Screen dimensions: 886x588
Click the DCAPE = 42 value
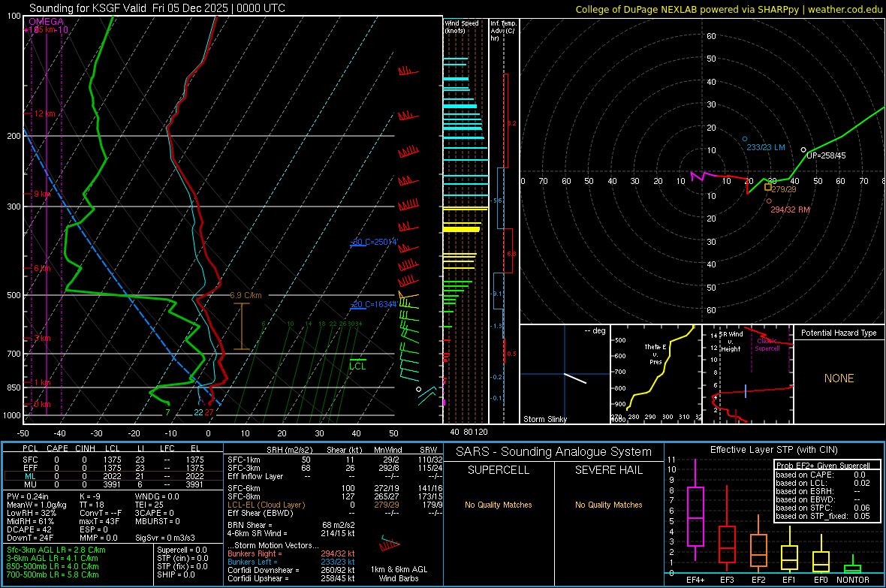click(29, 529)
